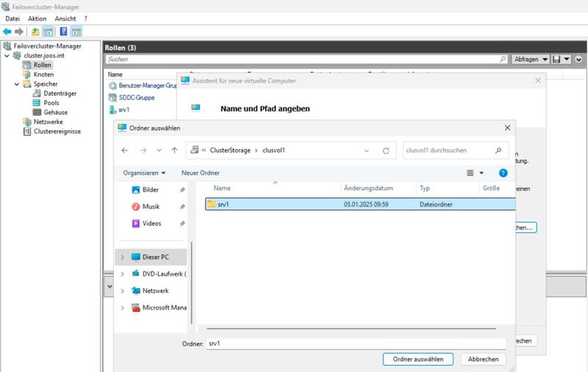Screen dimensions: 588x372
Task: Select cluster.joos.int node
Action: [x=44, y=55]
